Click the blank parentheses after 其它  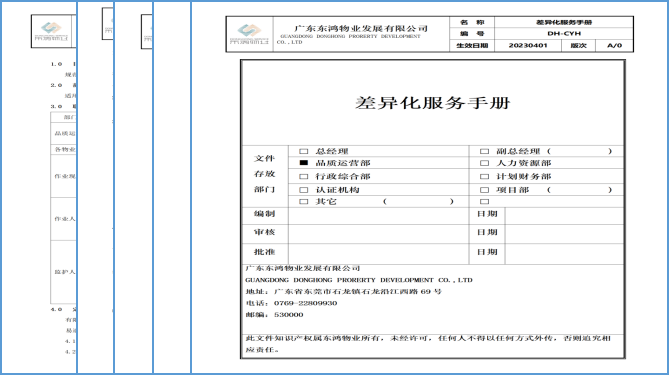(x=418, y=202)
